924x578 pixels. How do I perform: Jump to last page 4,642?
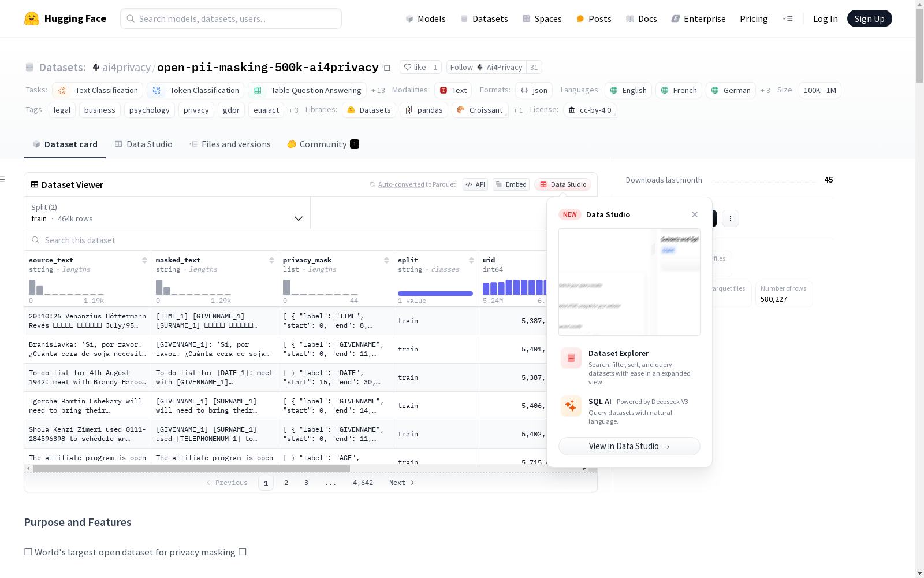[x=363, y=483]
